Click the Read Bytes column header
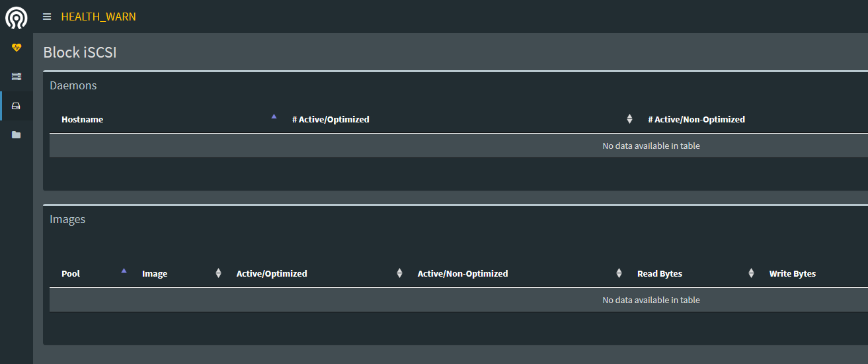Image resolution: width=868 pixels, height=364 pixels. tap(659, 274)
